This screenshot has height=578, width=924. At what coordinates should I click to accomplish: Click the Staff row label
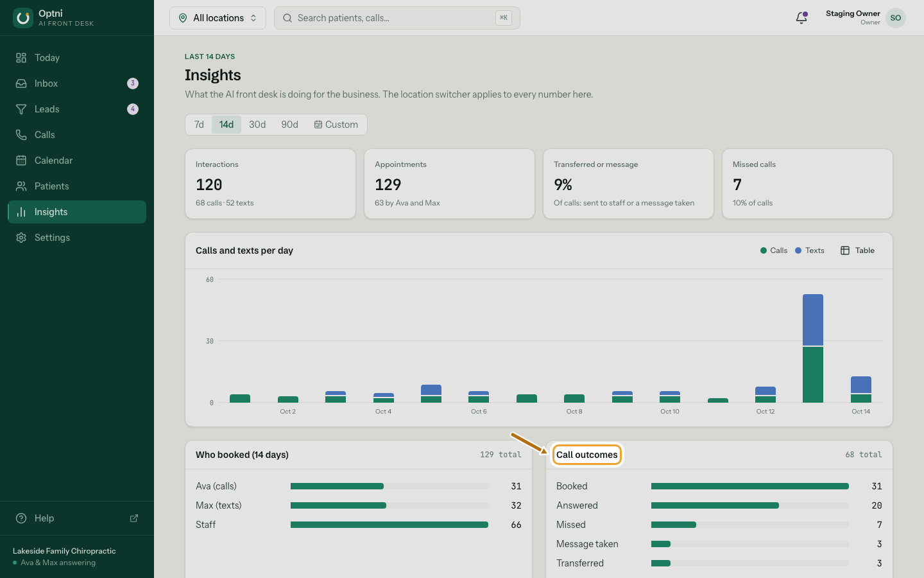click(x=205, y=525)
